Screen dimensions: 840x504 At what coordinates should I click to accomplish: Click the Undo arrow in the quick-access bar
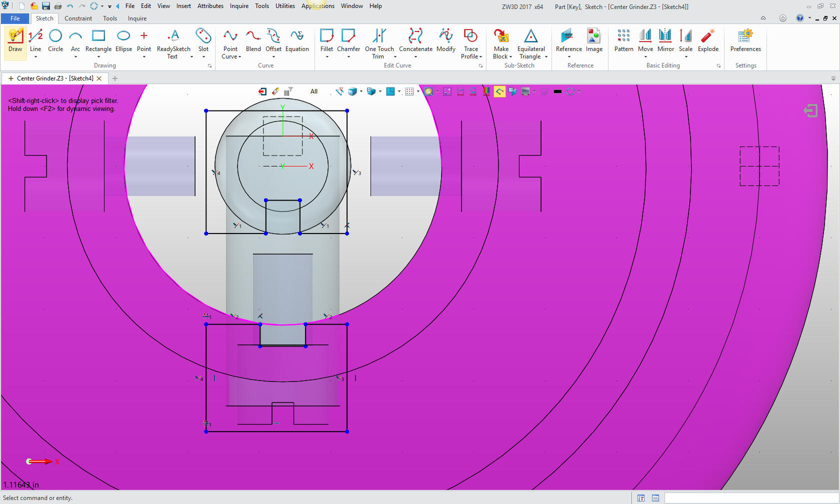coord(70,6)
